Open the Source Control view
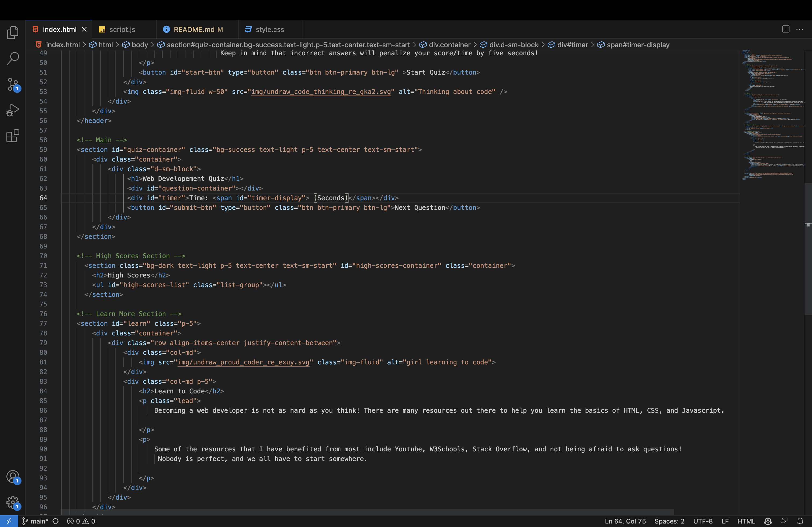Screen dimensions: 812x527 point(13,84)
